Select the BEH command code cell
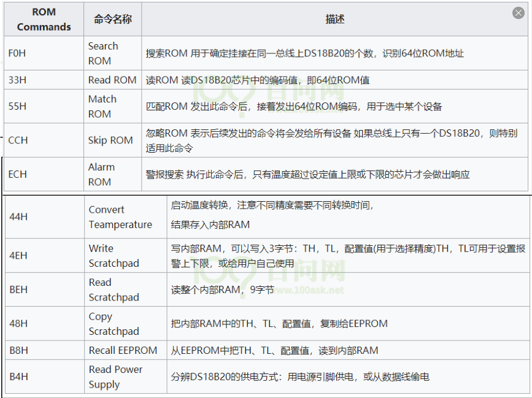The image size is (532, 398). pos(19,289)
